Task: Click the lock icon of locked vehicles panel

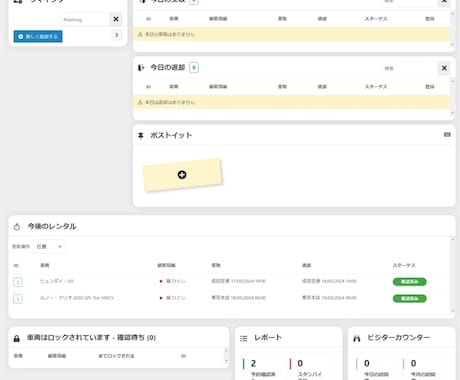Action: pyautogui.click(x=16, y=339)
